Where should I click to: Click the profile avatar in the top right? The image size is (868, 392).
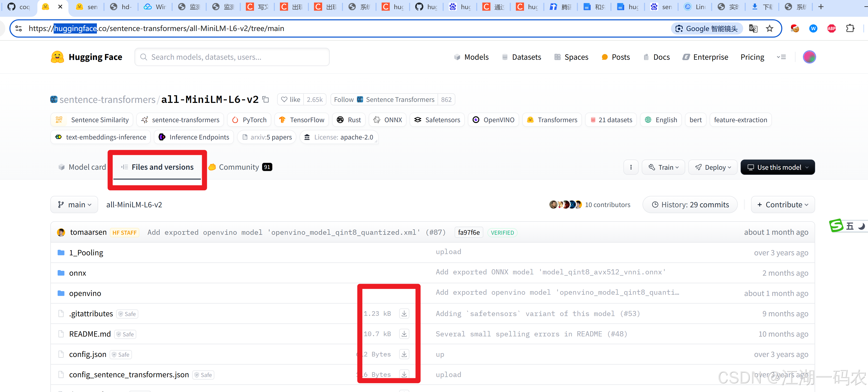(809, 57)
